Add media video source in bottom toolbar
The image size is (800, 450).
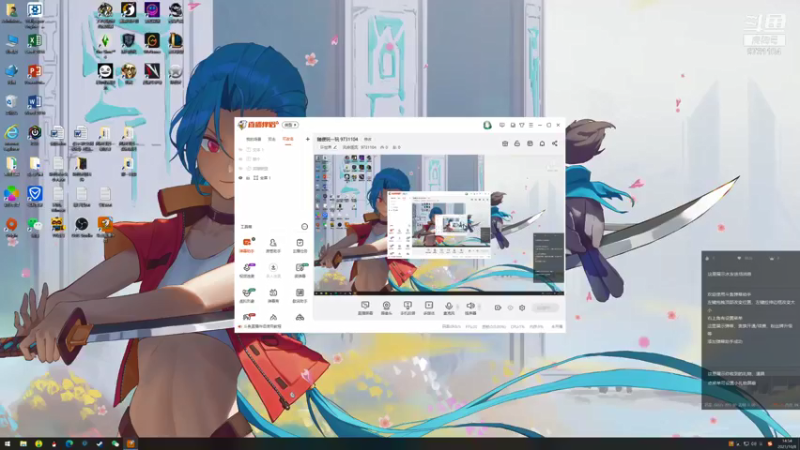tap(429, 308)
